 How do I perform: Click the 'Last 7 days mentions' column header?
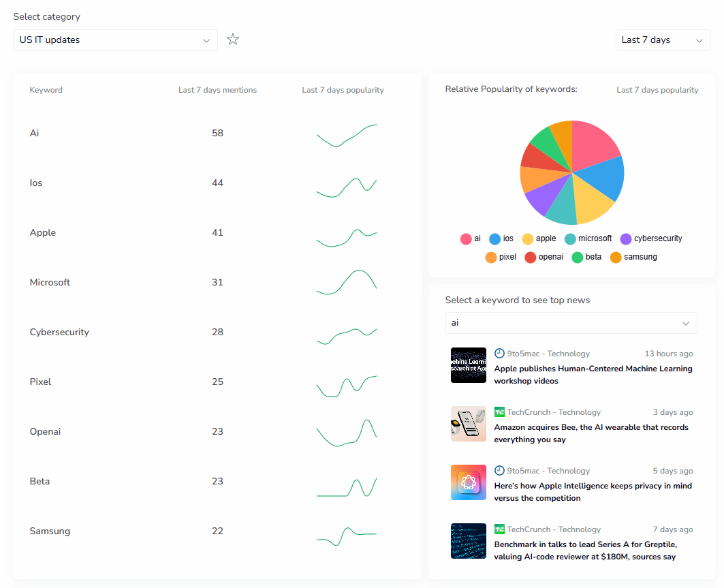pyautogui.click(x=217, y=89)
